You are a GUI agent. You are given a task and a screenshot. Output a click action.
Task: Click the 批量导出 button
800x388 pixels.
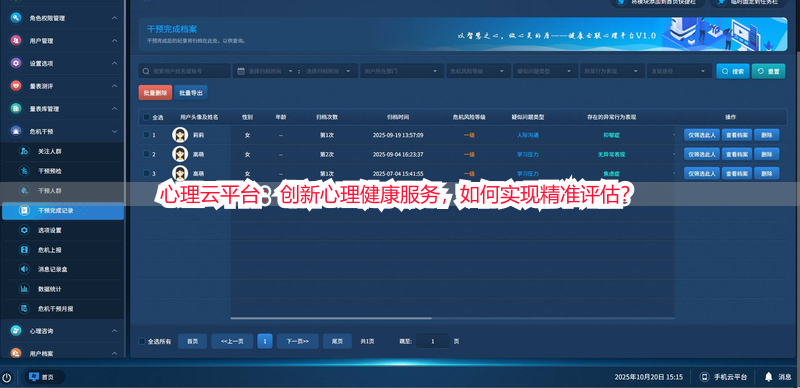[x=191, y=93]
